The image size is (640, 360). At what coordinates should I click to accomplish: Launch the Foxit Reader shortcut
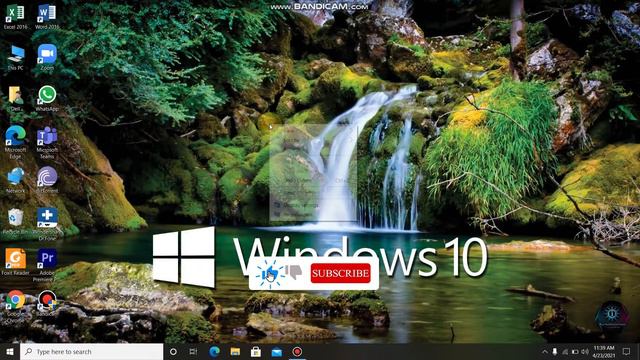pos(16,262)
